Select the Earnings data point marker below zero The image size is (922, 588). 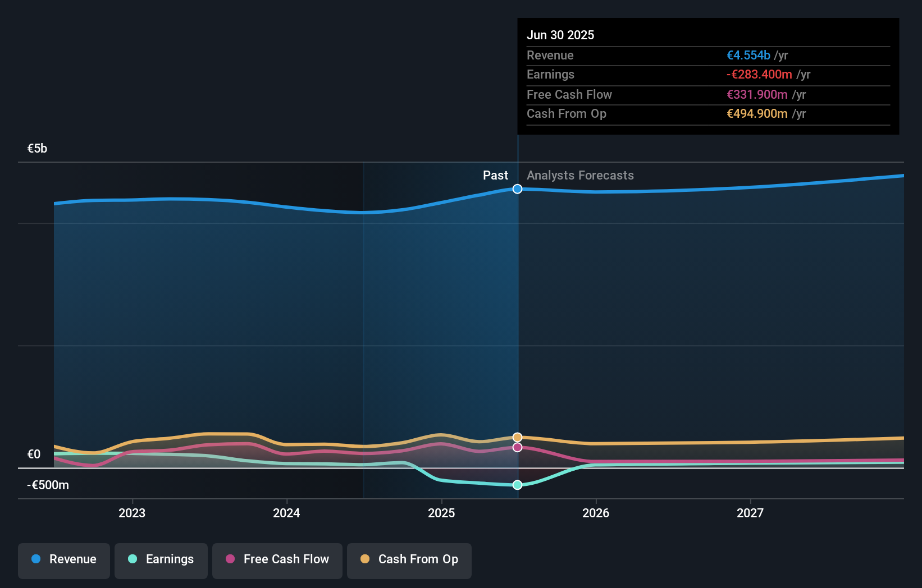coord(517,485)
